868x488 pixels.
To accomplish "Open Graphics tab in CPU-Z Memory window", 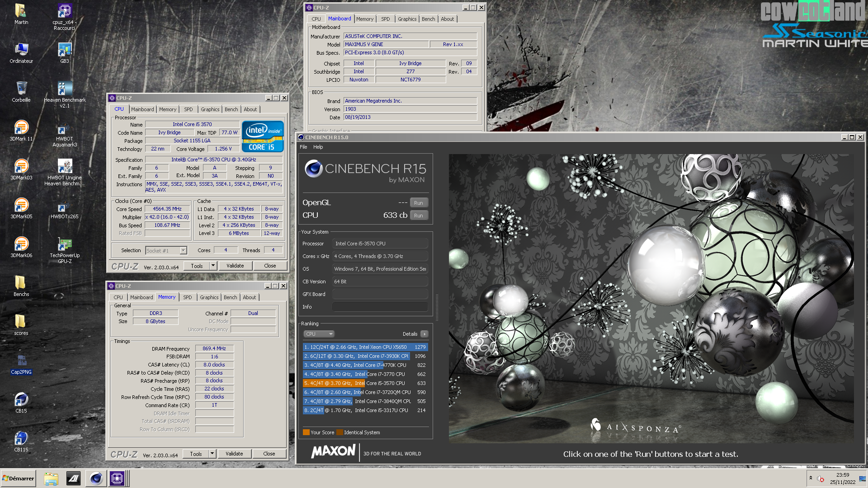I will (x=209, y=297).
